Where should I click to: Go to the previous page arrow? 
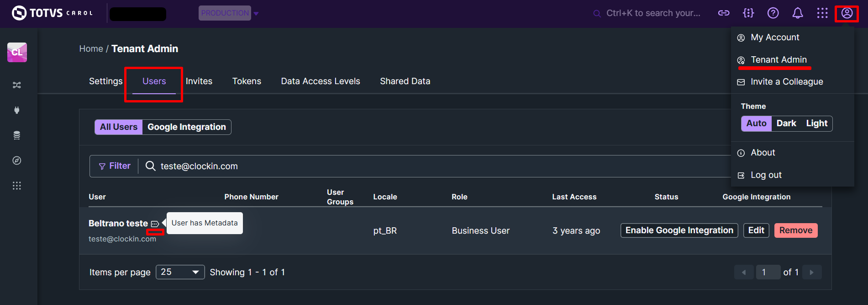[744, 272]
